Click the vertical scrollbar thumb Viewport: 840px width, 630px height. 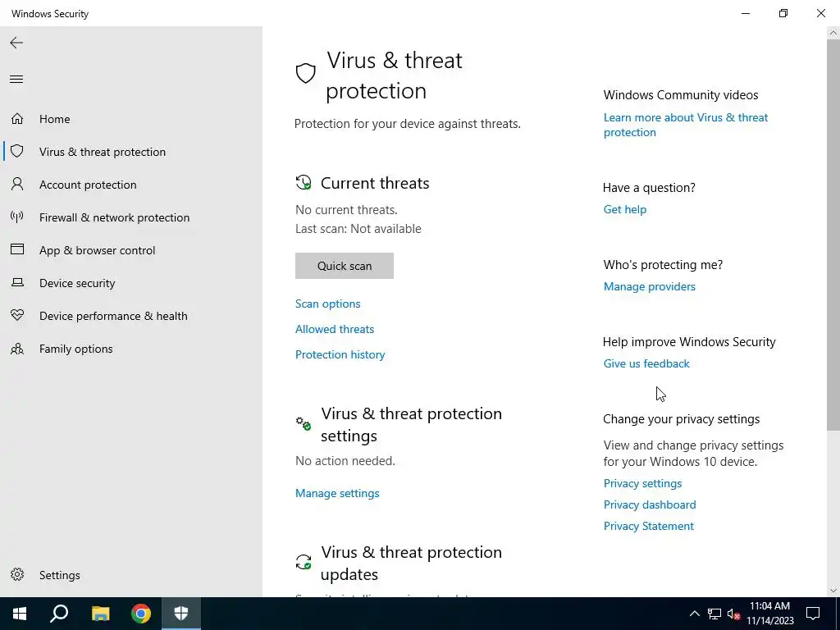pyautogui.click(x=833, y=234)
